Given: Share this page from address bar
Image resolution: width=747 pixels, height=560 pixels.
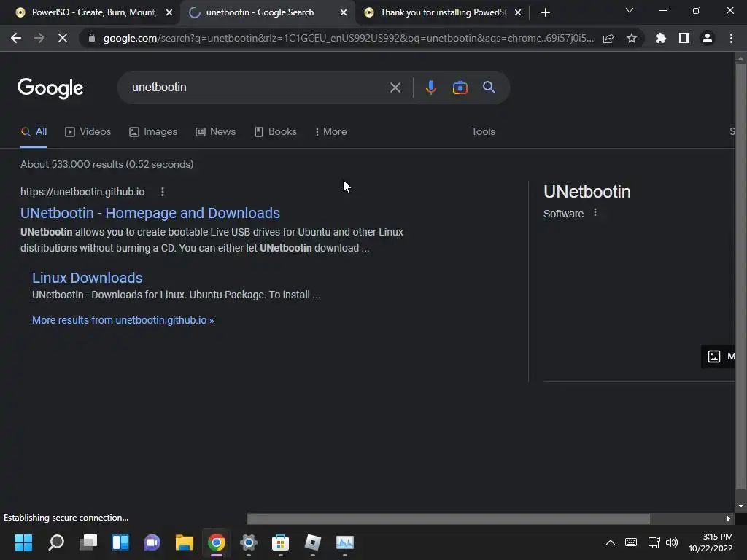Looking at the screenshot, I should (x=608, y=38).
